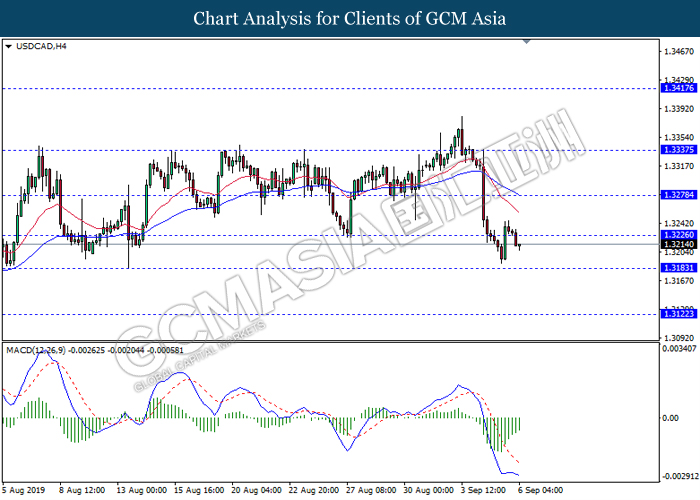
Task: Click the 22 Aug 20:00 time label
Action: 314,490
